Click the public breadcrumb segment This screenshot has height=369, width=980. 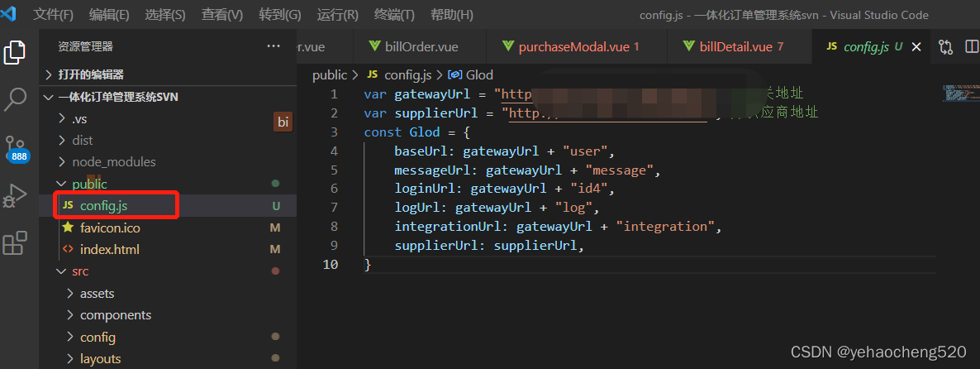330,75
